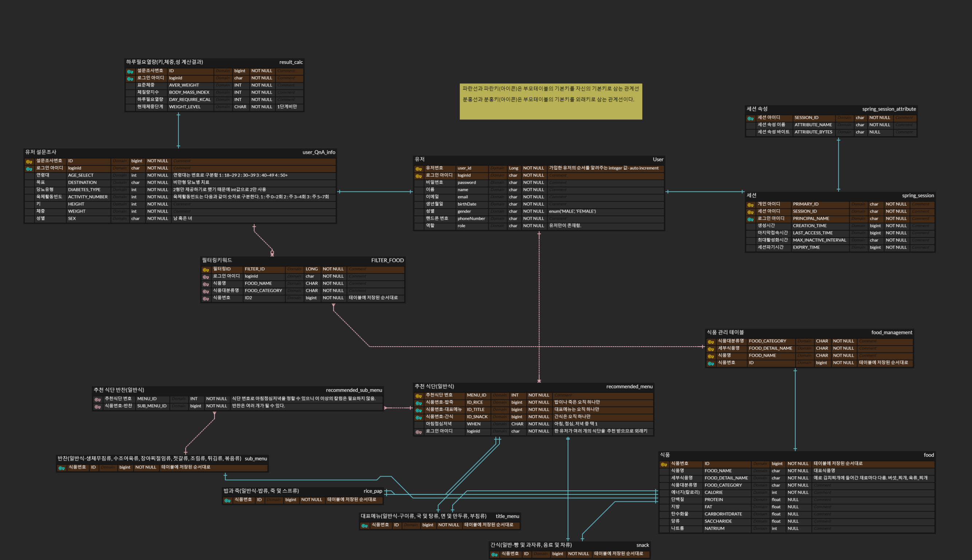This screenshot has width=972, height=560.
Task: Select primary key icon in user_QnA_info ID row
Action: coord(29,162)
